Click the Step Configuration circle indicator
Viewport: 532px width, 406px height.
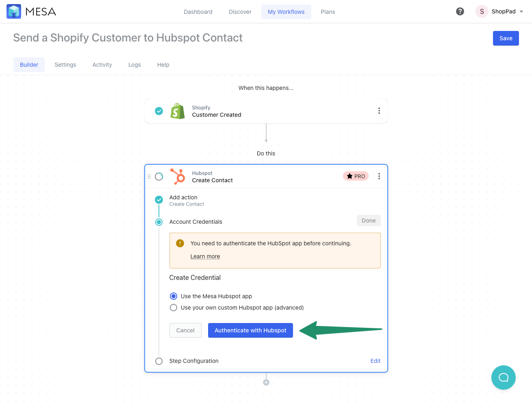(x=159, y=361)
